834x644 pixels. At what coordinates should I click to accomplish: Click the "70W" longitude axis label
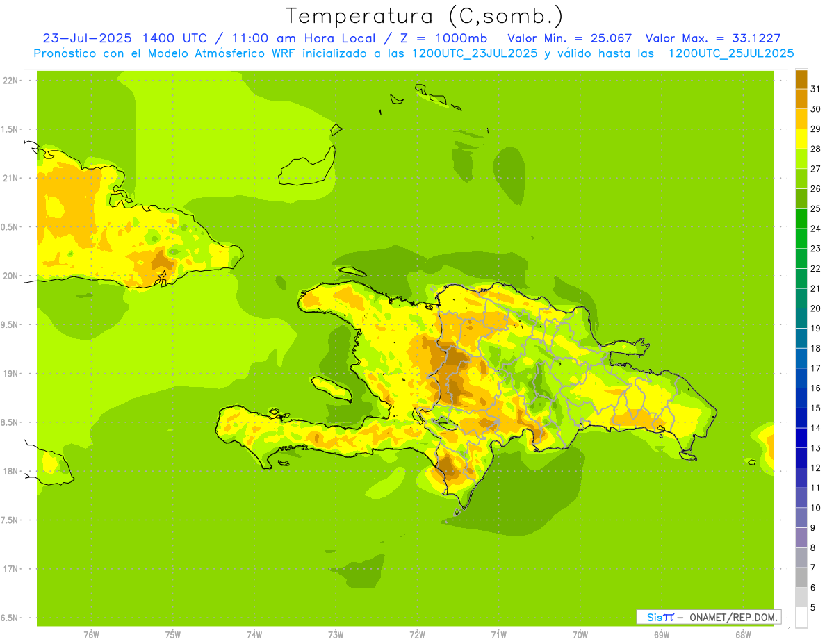coord(580,635)
